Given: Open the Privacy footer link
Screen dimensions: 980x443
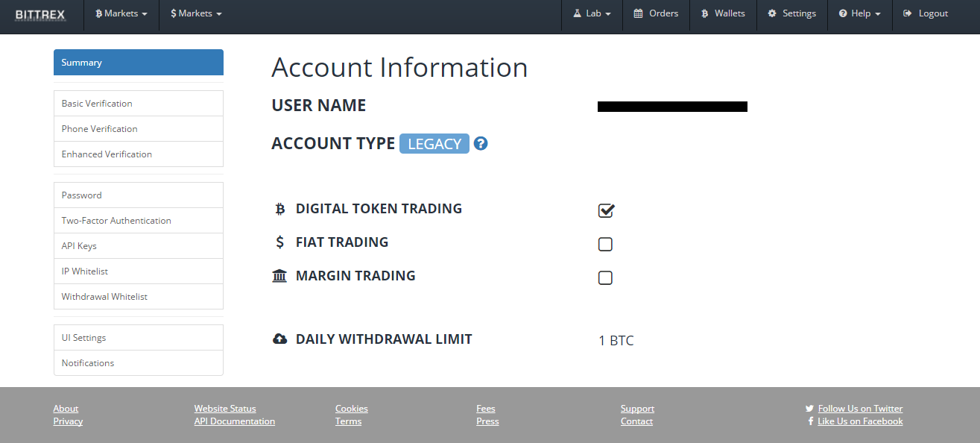Looking at the screenshot, I should pos(68,421).
